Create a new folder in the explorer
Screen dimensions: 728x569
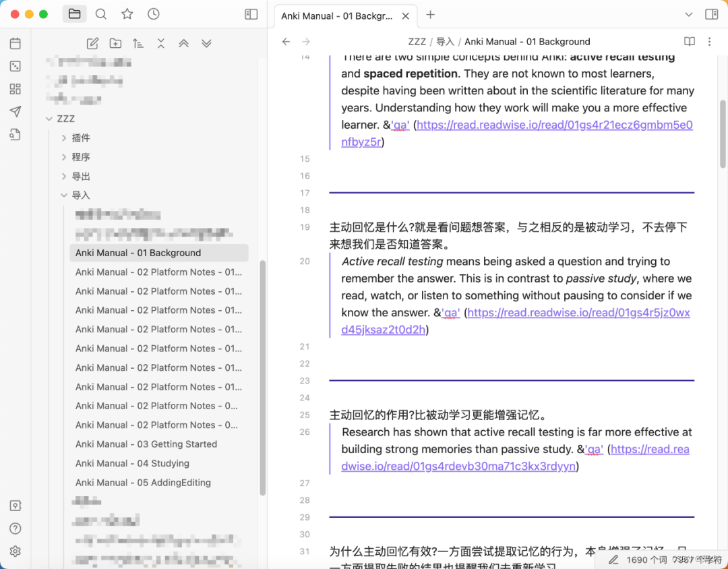pos(115,42)
